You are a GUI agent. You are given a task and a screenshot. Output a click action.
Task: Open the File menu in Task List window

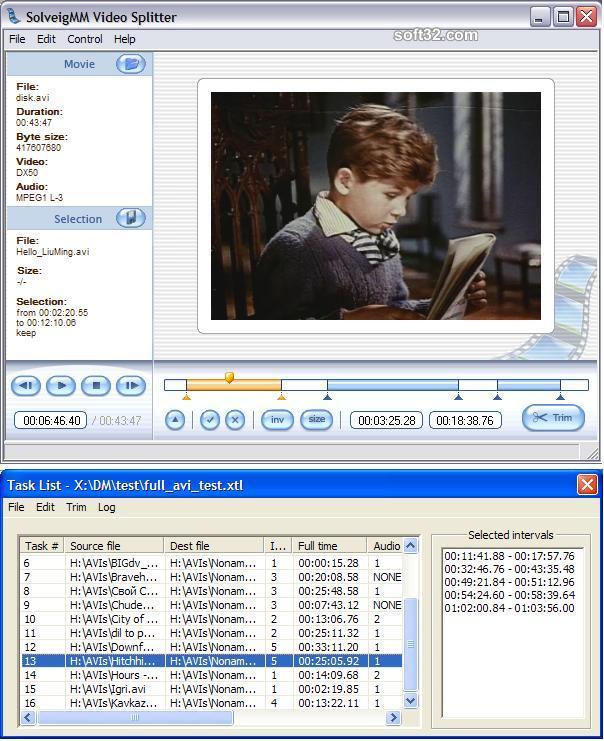(16, 507)
